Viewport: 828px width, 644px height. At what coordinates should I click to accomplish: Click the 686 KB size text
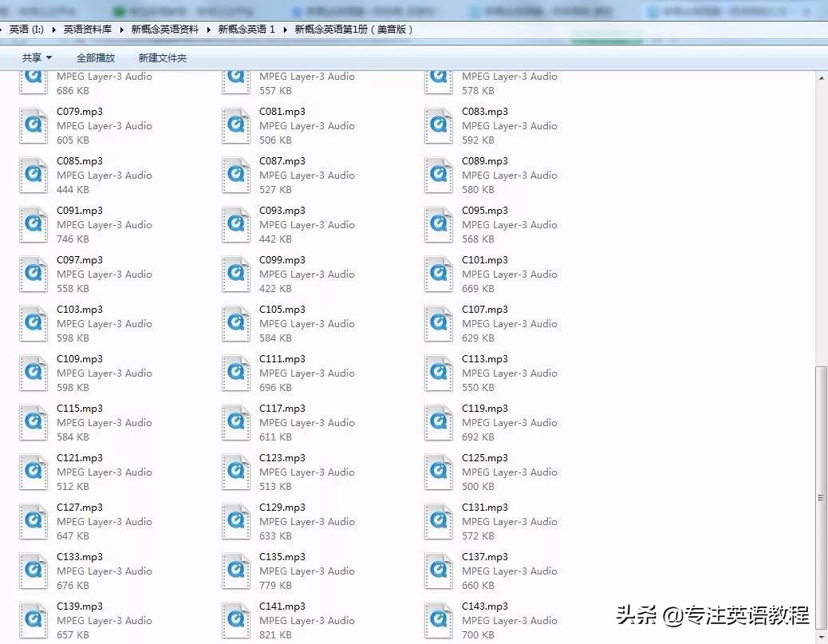tap(73, 90)
